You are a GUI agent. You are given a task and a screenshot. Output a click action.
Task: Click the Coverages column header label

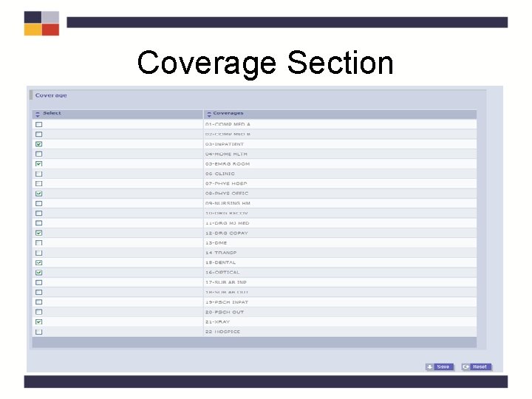pyautogui.click(x=228, y=113)
